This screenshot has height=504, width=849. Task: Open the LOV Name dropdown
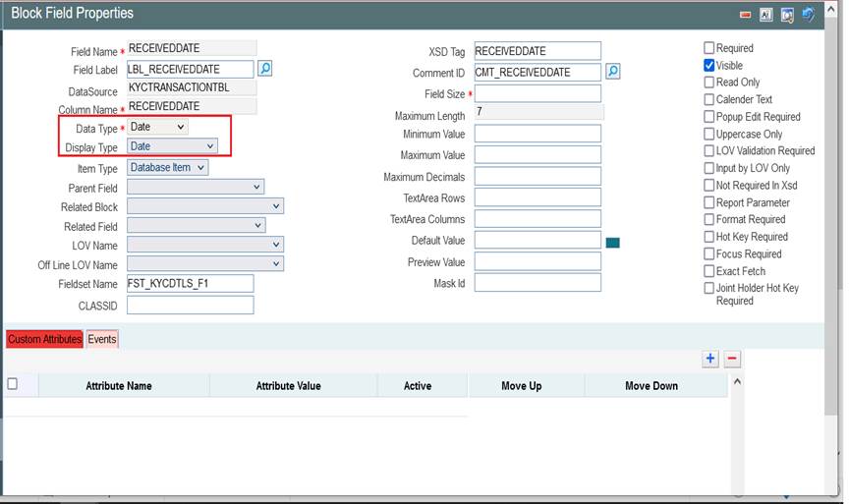tap(205, 245)
